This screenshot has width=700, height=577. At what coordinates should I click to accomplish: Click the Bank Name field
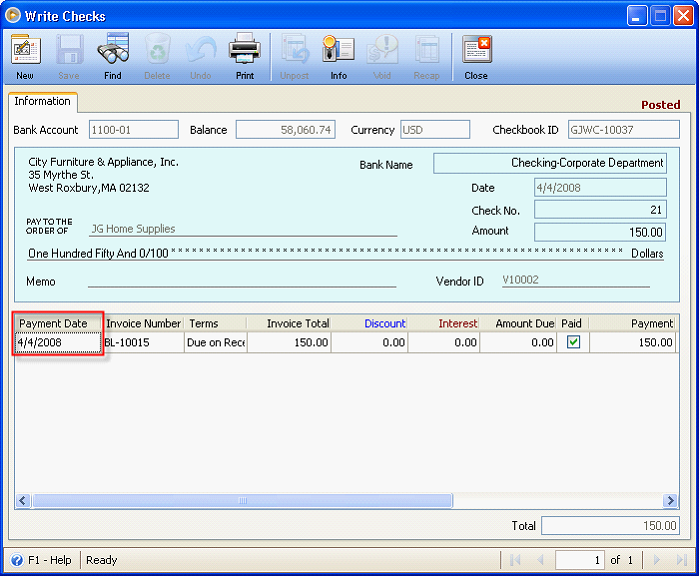(x=550, y=163)
